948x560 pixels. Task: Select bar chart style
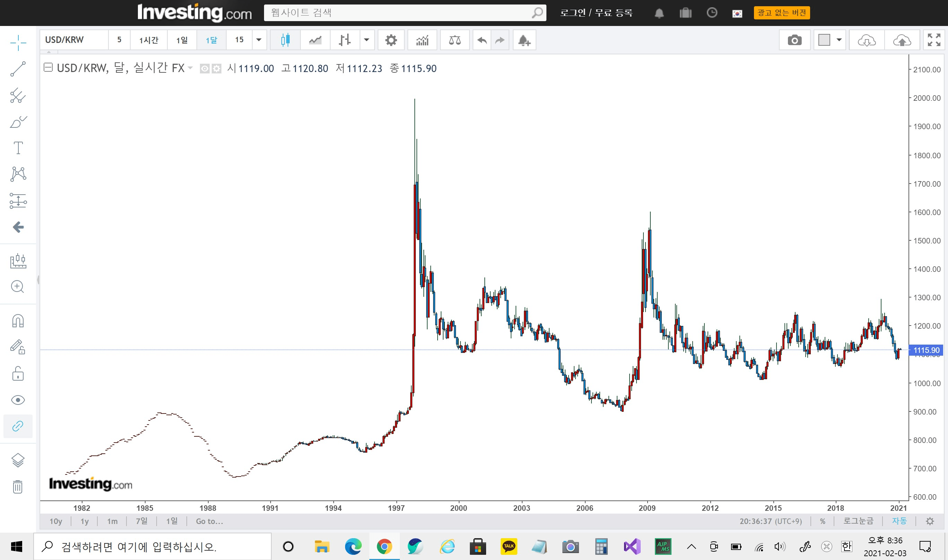345,40
